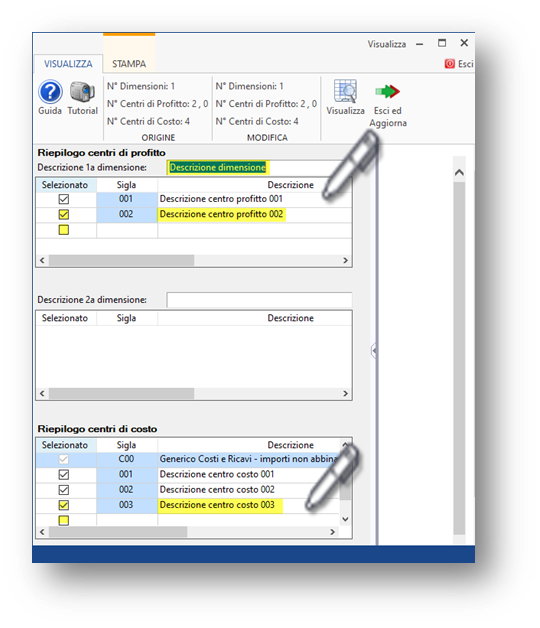Click the Descrizione 2a dimensione input field

[x=259, y=300]
